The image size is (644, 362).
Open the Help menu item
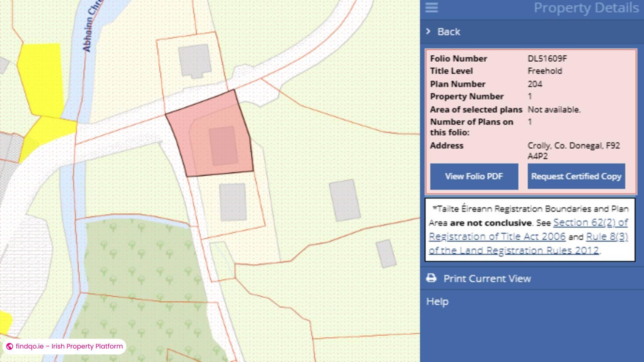point(437,301)
